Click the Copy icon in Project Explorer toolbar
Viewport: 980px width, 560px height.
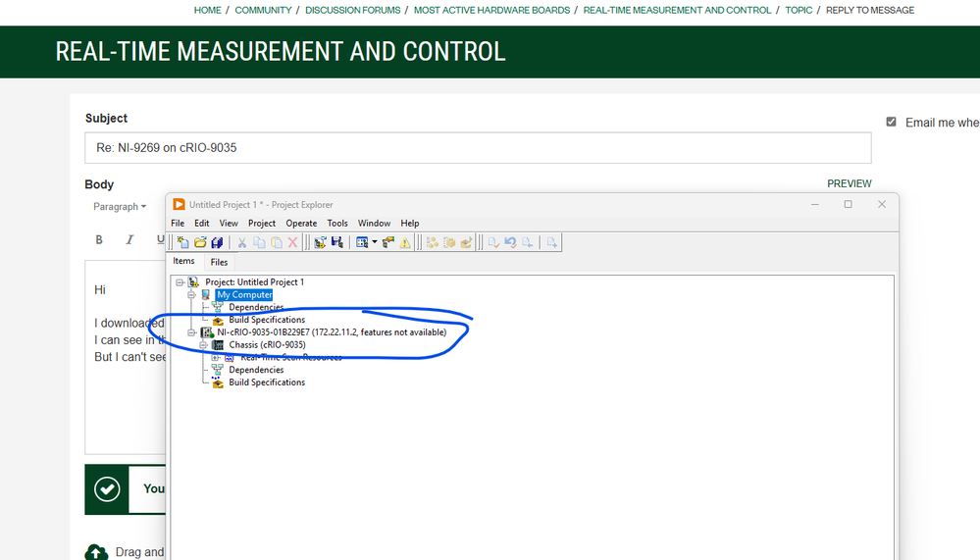click(x=259, y=242)
